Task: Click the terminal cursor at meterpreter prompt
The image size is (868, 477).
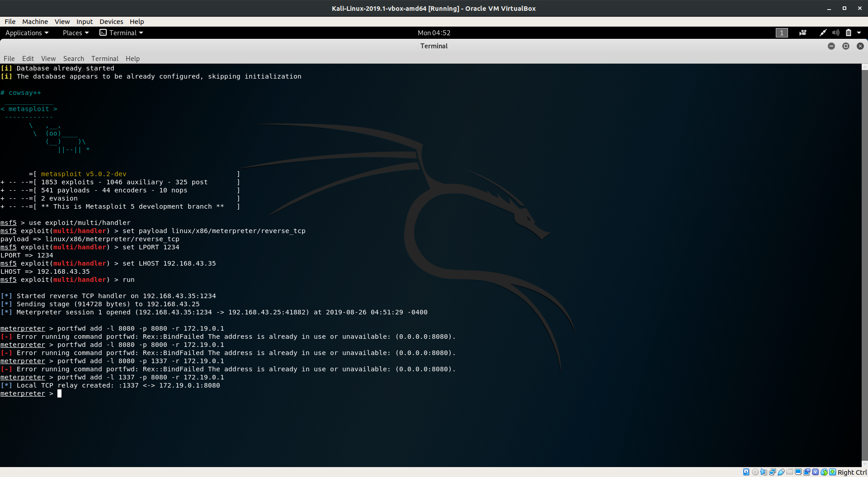Action: (59, 394)
